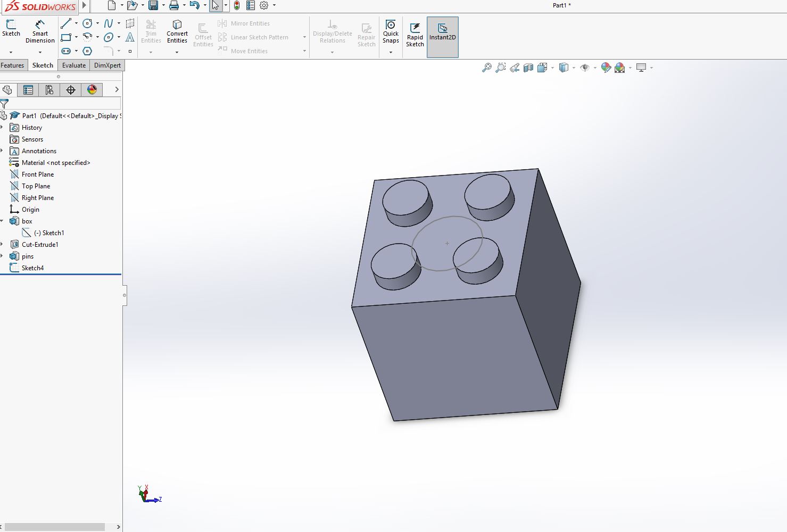Select the Line sketch tool
The height and width of the screenshot is (532, 787).
(66, 23)
